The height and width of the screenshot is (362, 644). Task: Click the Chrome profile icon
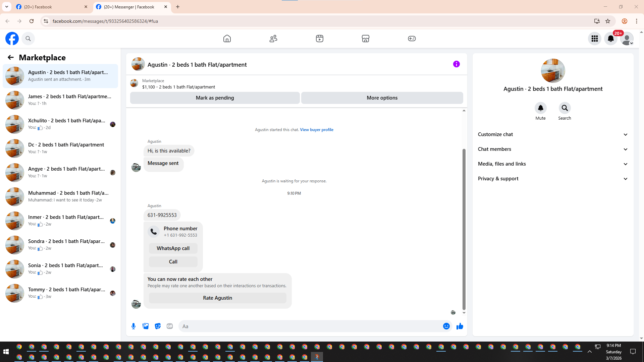point(625,21)
